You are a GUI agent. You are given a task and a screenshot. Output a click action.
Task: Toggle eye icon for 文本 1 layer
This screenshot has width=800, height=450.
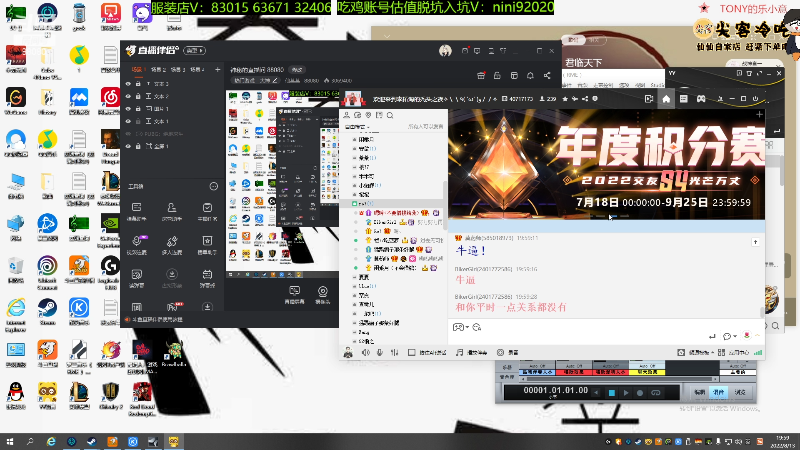pos(128,121)
